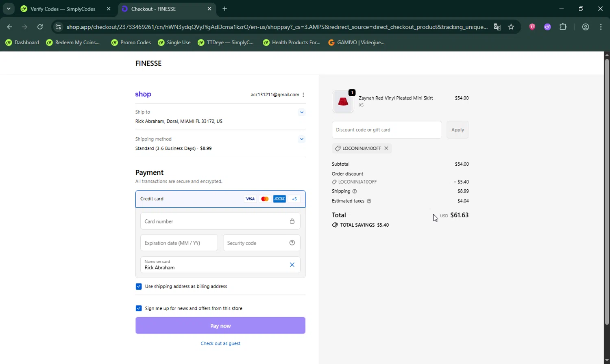610x364 pixels.
Task: Expand the Ship to address section
Action: (301, 112)
